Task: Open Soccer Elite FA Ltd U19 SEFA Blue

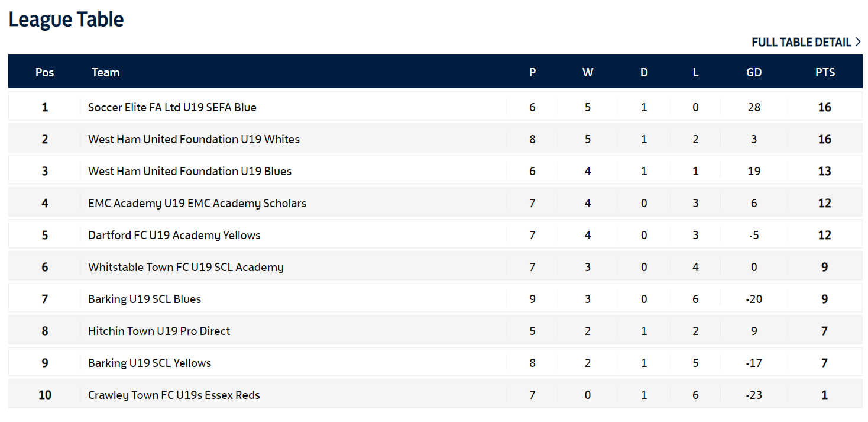Action: coord(172,107)
